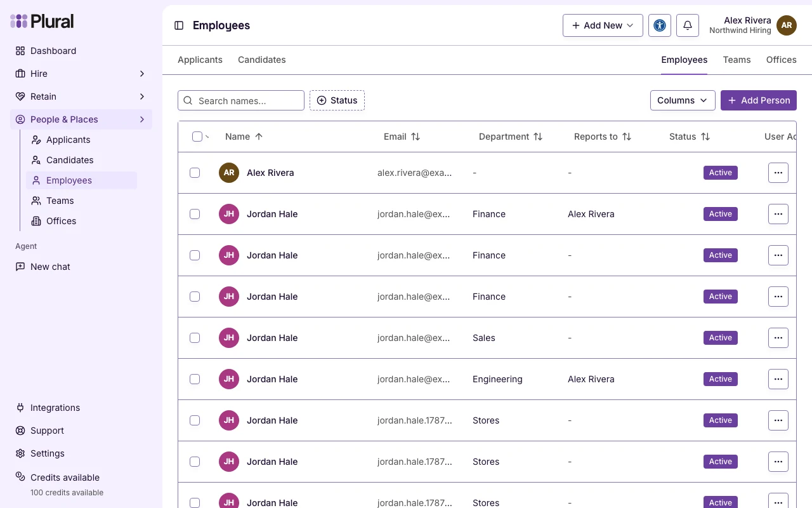Tick the select-all checkbox in table header
Image resolution: width=812 pixels, height=508 pixels.
click(x=197, y=137)
